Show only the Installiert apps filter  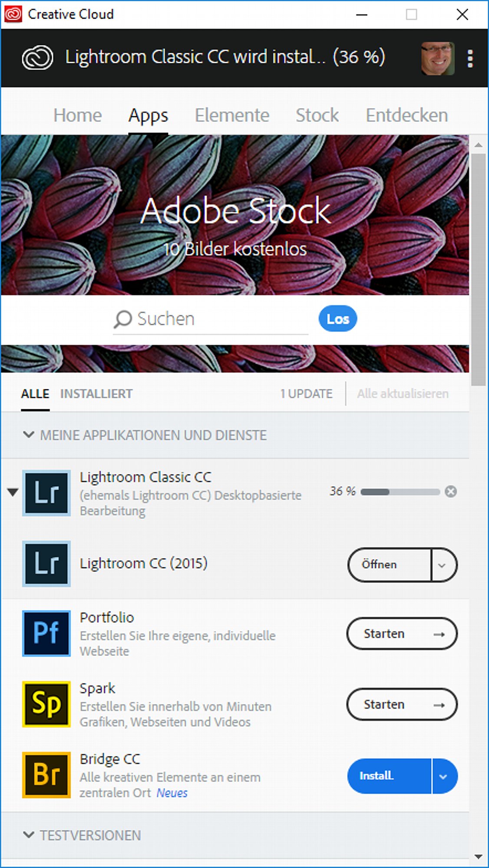[x=96, y=394]
